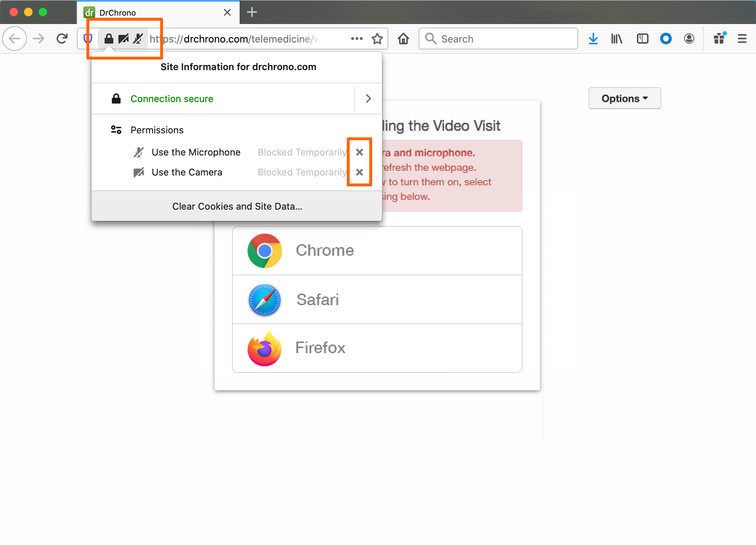Viewport: 756px width, 545px height.
Task: Click the blocked camera icon in address bar
Action: point(123,39)
